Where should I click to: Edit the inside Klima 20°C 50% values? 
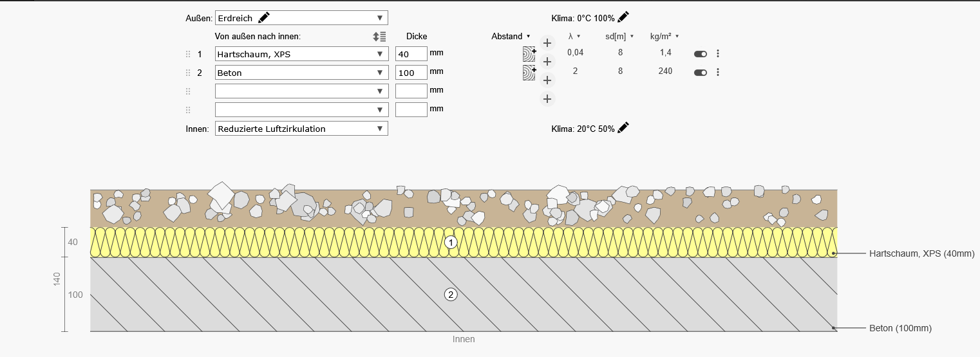tap(623, 128)
